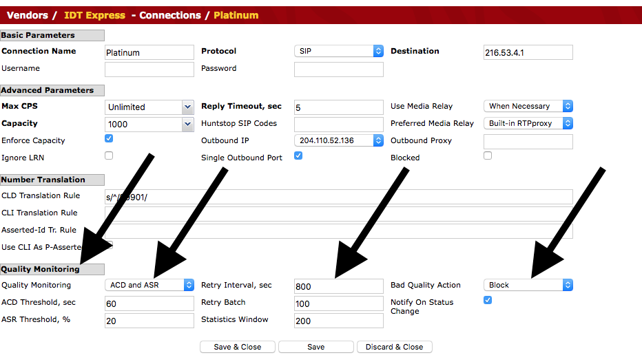Click the ACD Threshold input field
This screenshot has width=642, height=364.
(149, 303)
